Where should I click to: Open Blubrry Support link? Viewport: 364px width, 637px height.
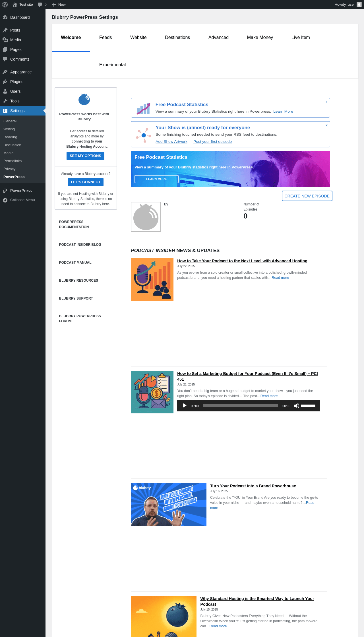pyautogui.click(x=76, y=298)
